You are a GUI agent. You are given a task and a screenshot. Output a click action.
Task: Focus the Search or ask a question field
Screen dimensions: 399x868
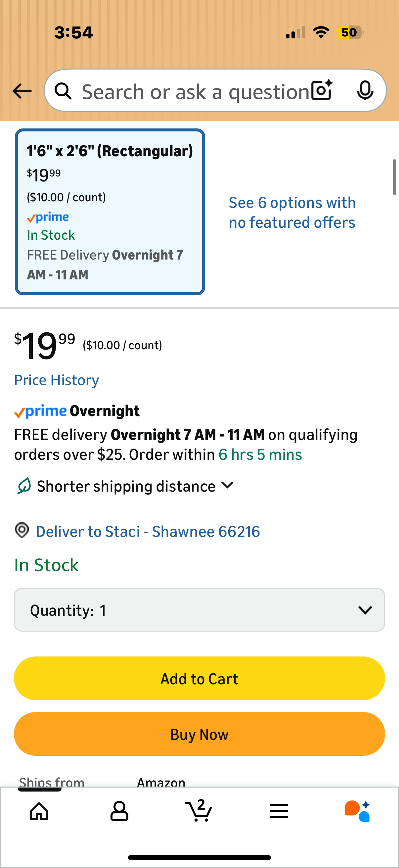(x=195, y=92)
